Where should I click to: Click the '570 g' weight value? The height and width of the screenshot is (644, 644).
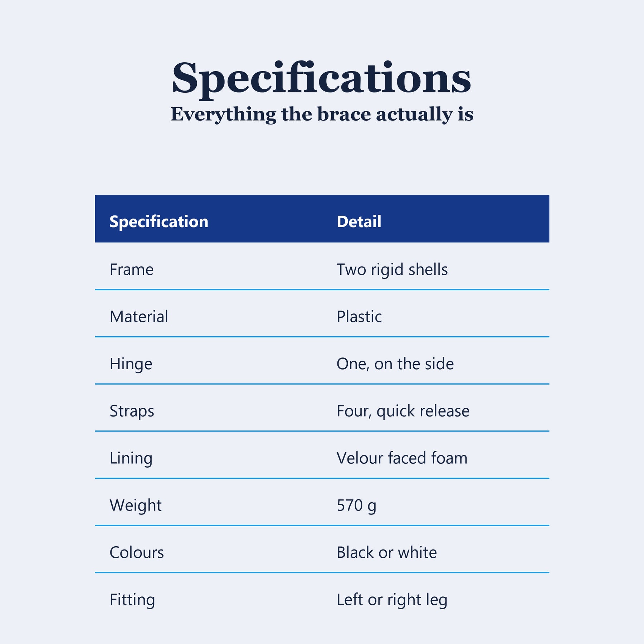[356, 506]
